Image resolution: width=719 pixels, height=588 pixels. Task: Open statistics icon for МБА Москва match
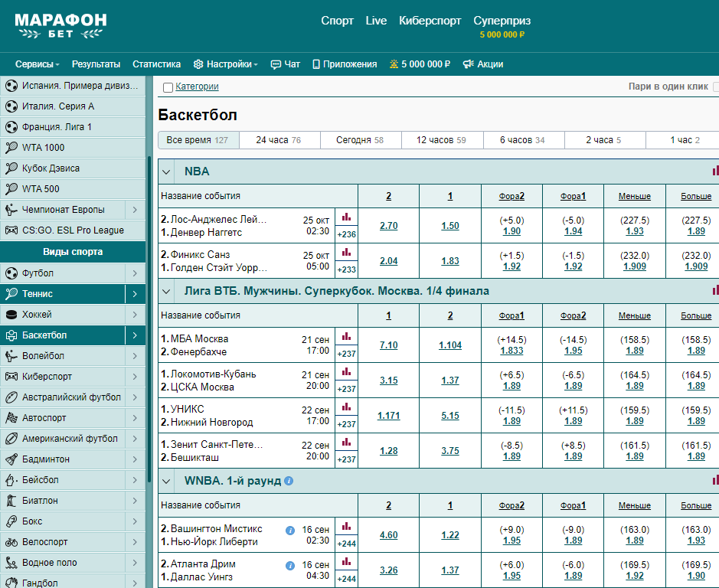(346, 337)
